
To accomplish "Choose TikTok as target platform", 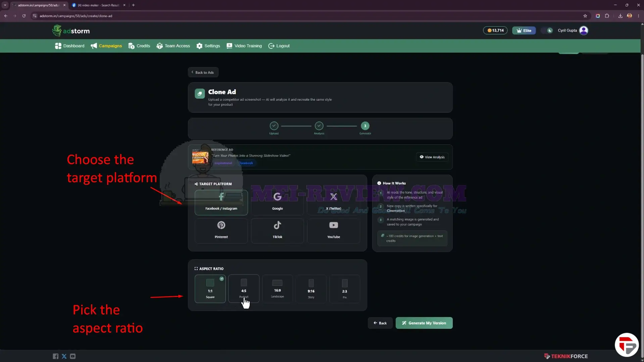I will point(277,231).
